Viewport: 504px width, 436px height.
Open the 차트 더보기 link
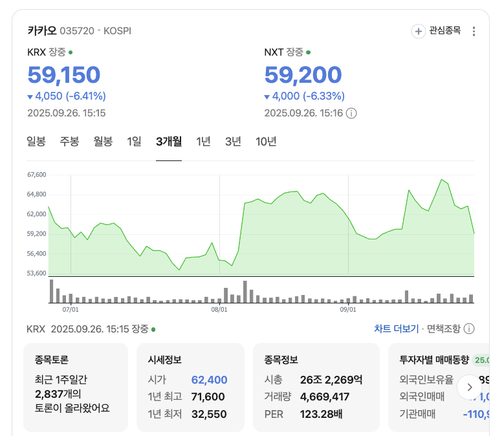(x=396, y=329)
